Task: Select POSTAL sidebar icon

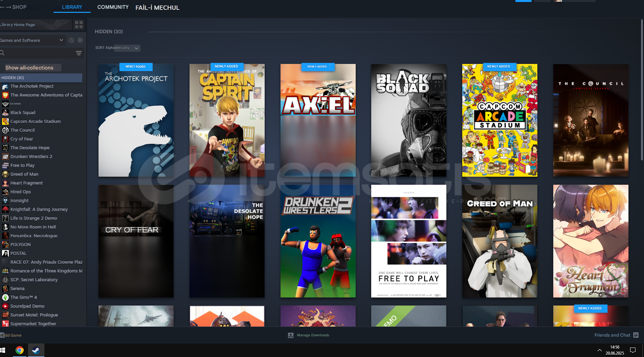Action: click(5, 253)
